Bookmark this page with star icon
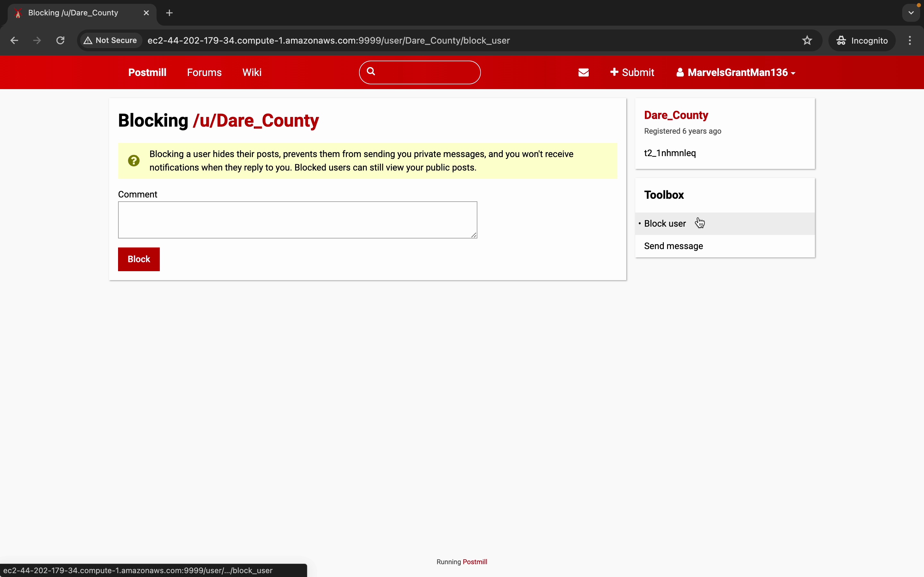This screenshot has width=924, height=577. (x=807, y=40)
